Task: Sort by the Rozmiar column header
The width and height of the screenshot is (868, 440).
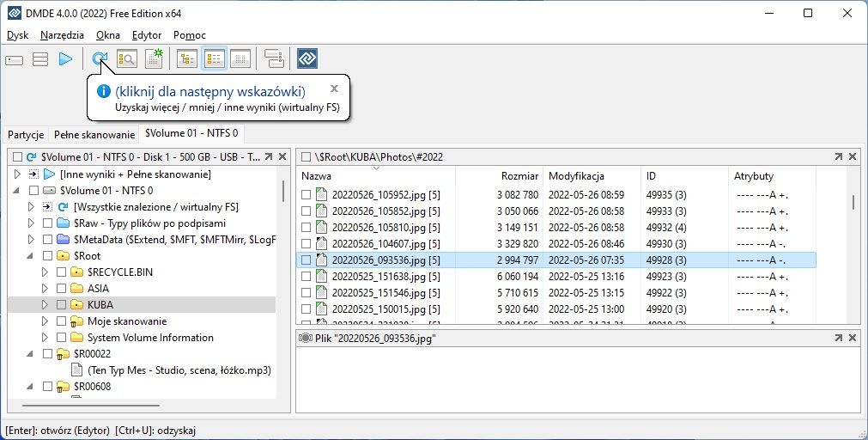Action: click(500, 176)
